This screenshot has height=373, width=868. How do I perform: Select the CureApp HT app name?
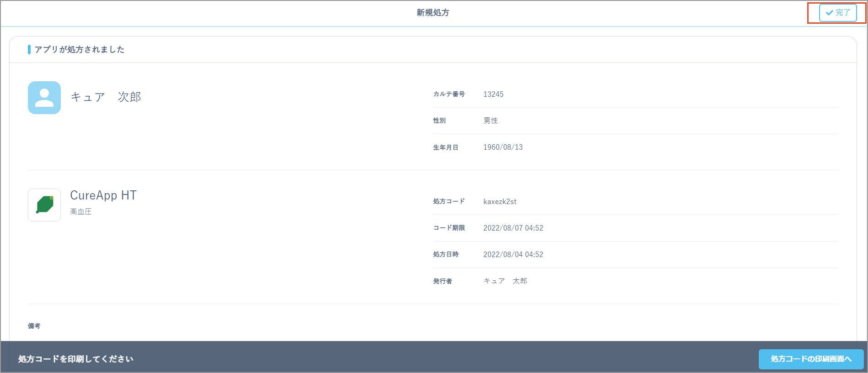point(103,195)
